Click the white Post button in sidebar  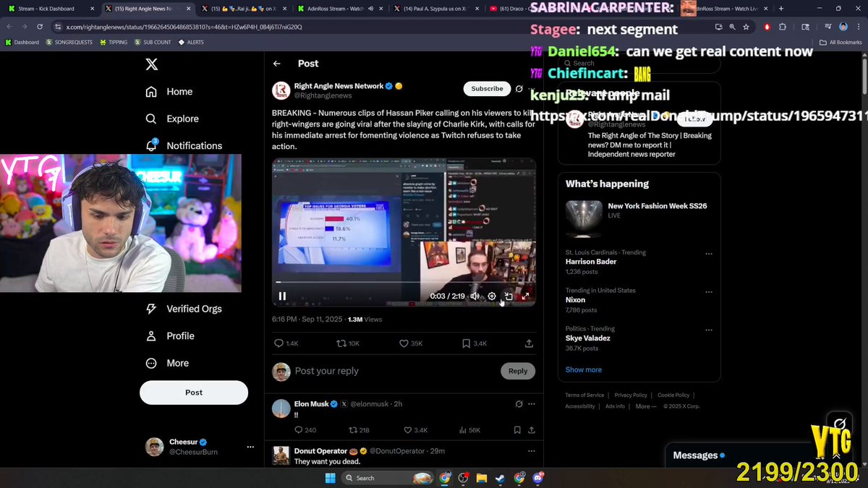tap(194, 393)
